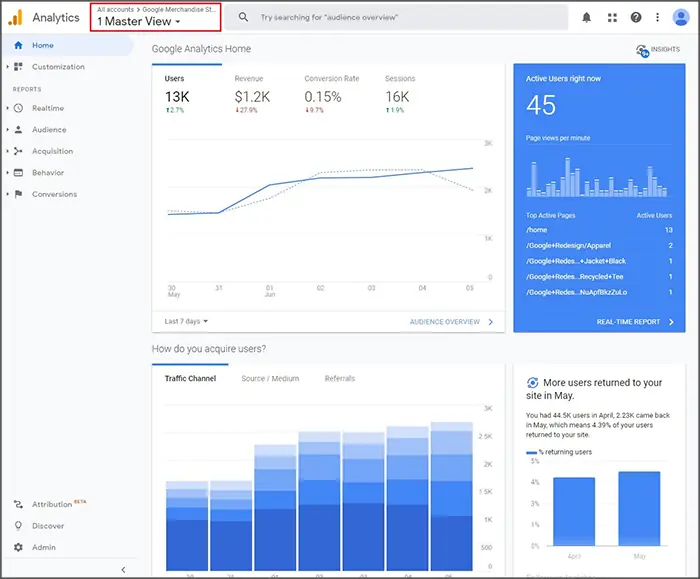Open the Real-Time Report link
Viewport: 700px width, 579px height.
tap(628, 322)
